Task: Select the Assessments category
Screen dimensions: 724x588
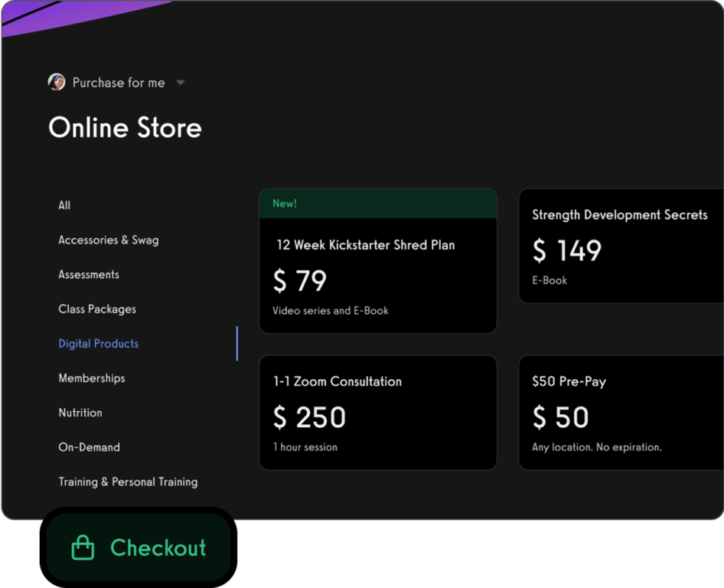Action: click(88, 274)
